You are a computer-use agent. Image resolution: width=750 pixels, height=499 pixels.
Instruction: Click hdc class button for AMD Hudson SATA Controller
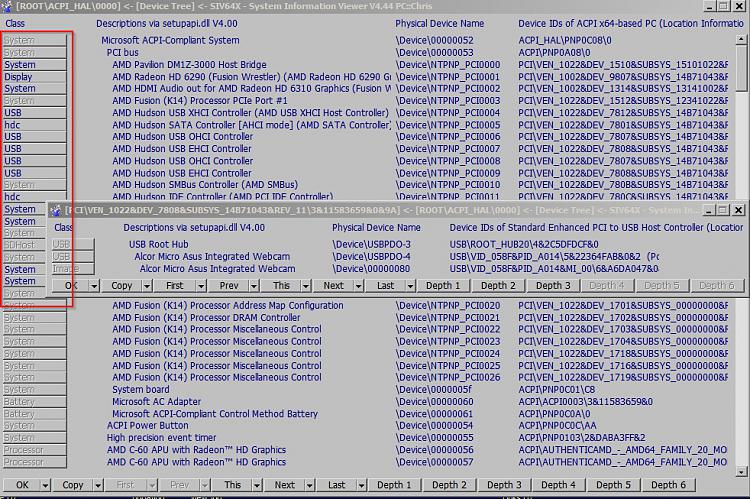34,125
